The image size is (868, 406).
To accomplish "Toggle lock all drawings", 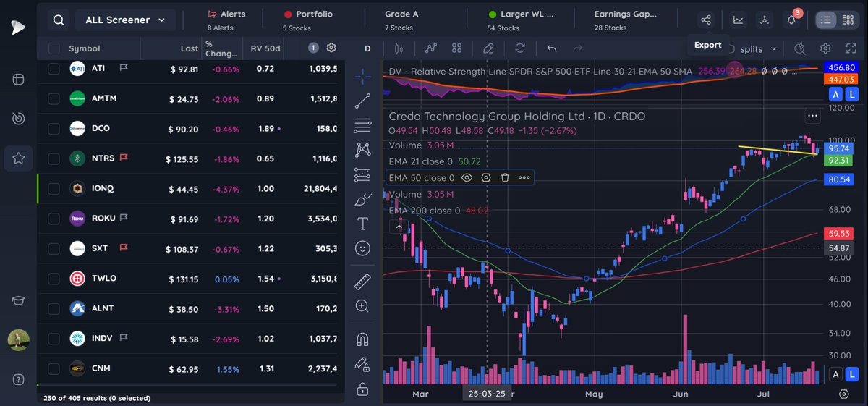I will (363, 389).
